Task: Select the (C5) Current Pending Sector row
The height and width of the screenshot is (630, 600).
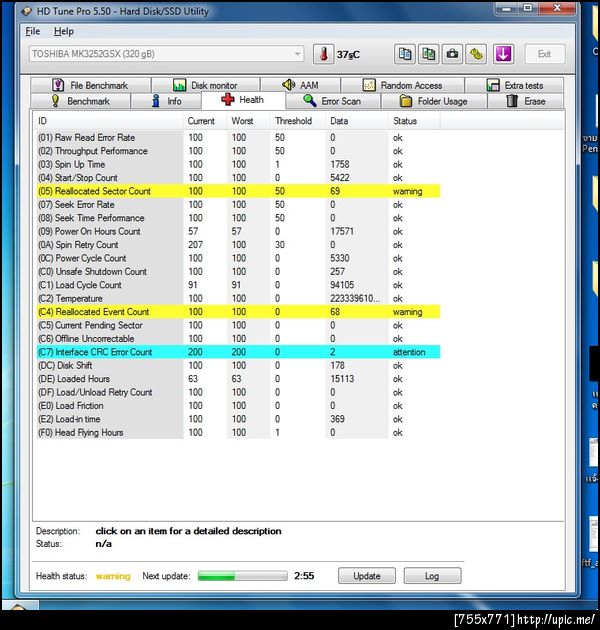Action: pos(238,325)
